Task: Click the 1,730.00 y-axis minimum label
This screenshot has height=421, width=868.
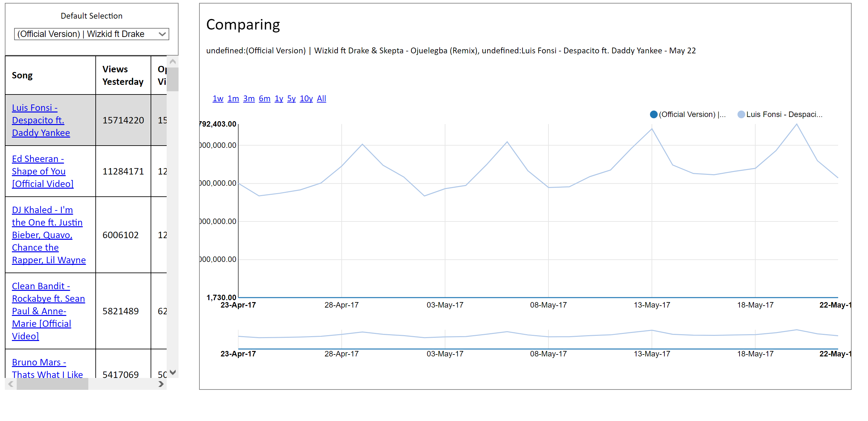Action: pos(221,298)
